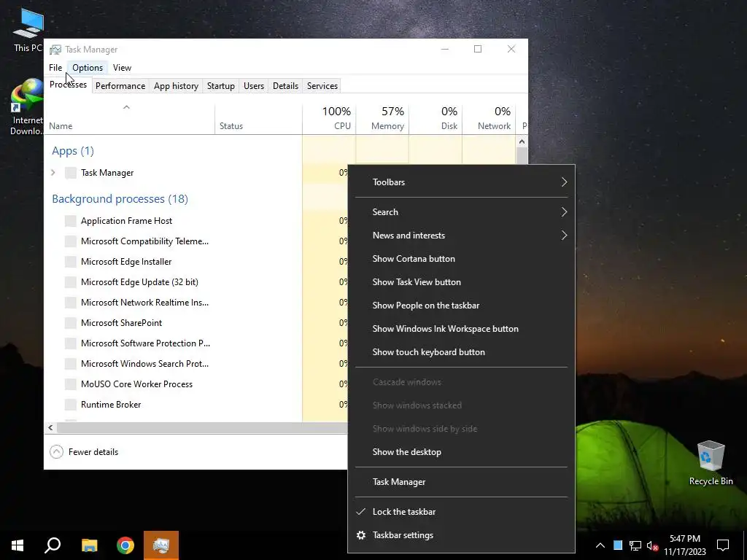Sort by the Memory column header
This screenshot has height=560, width=747.
pyautogui.click(x=382, y=119)
